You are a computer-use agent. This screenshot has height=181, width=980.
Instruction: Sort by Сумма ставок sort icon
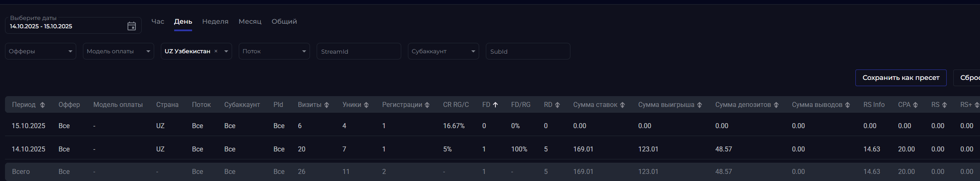pyautogui.click(x=622, y=105)
